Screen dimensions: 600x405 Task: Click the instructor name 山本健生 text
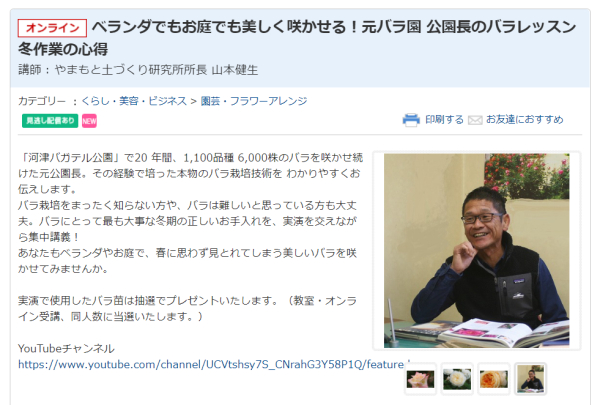(235, 70)
